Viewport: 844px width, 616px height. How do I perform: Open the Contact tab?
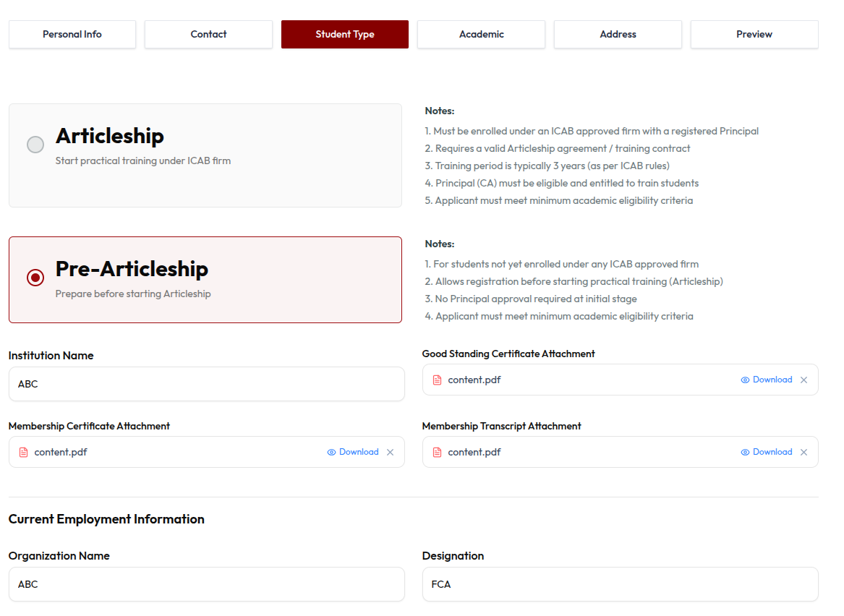pos(208,35)
